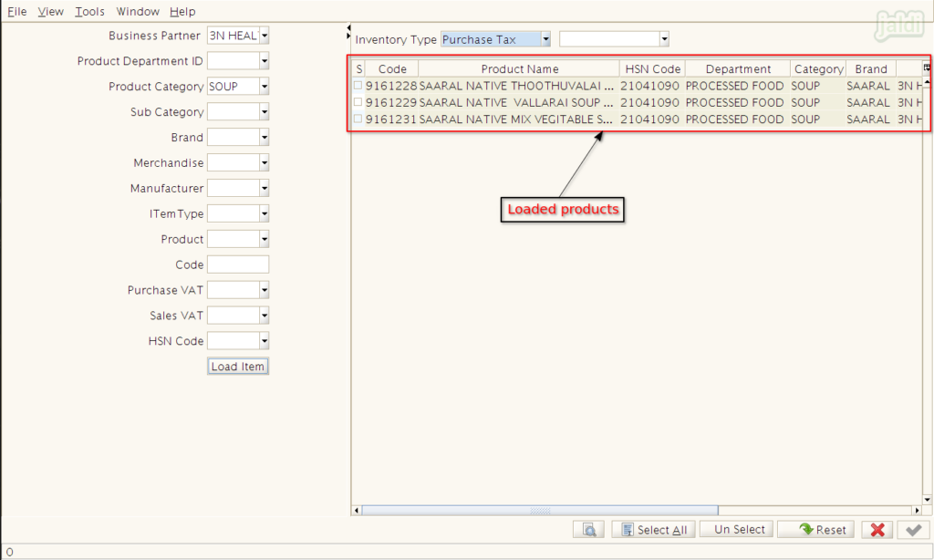The width and height of the screenshot is (934, 560).
Task: Check the row checkbox for code 9161229
Action: [x=358, y=102]
